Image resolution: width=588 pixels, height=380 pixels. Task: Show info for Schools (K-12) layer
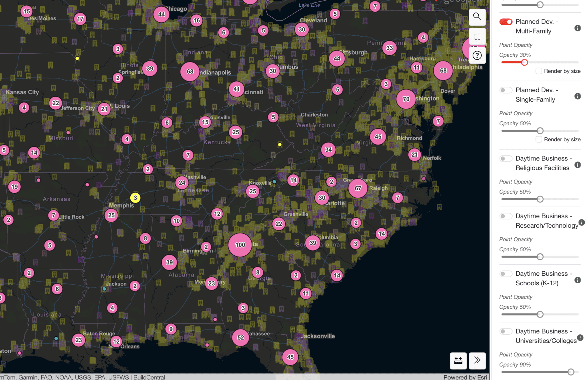click(x=577, y=280)
